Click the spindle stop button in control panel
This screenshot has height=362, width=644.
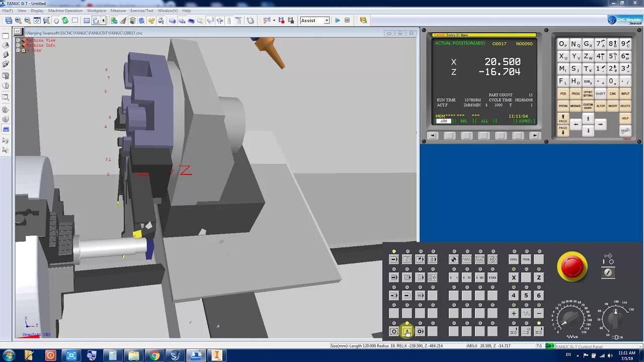(526, 331)
